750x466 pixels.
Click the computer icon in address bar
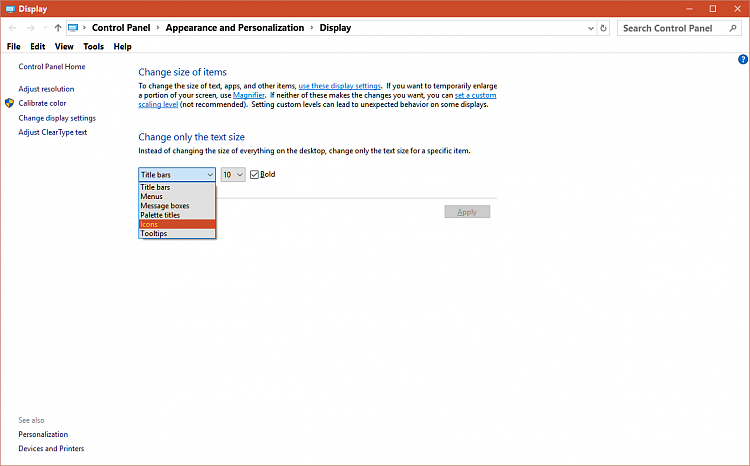coord(73,28)
